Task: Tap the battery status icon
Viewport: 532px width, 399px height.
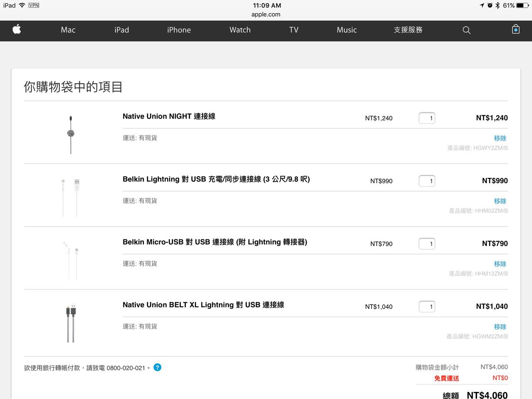Action: (522, 5)
